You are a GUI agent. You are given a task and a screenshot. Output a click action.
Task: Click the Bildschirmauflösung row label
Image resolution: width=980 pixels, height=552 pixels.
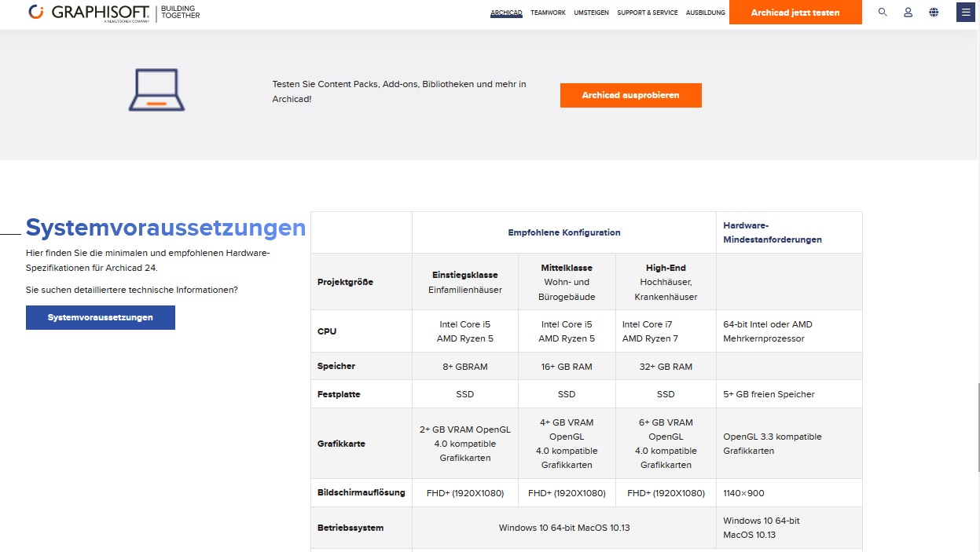(x=362, y=492)
